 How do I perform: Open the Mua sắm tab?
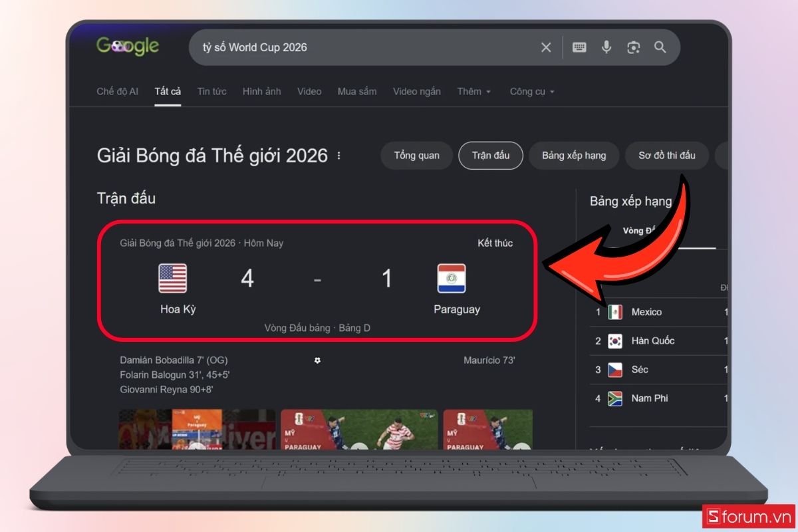coord(357,92)
